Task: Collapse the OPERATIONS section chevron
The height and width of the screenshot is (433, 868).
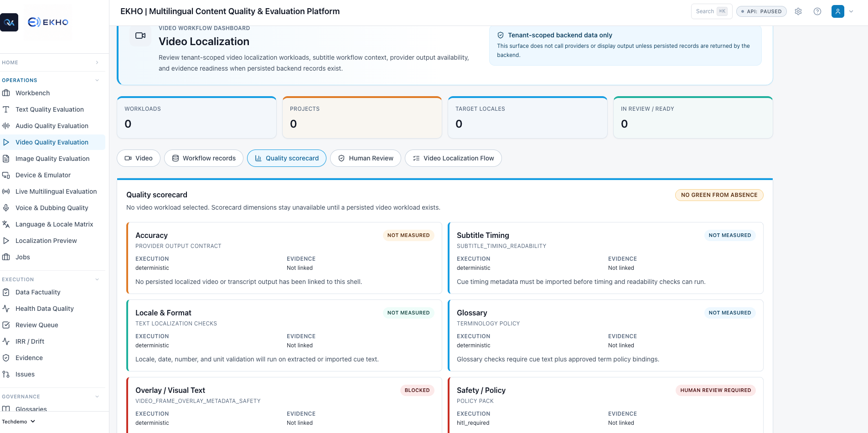Action: [x=97, y=80]
